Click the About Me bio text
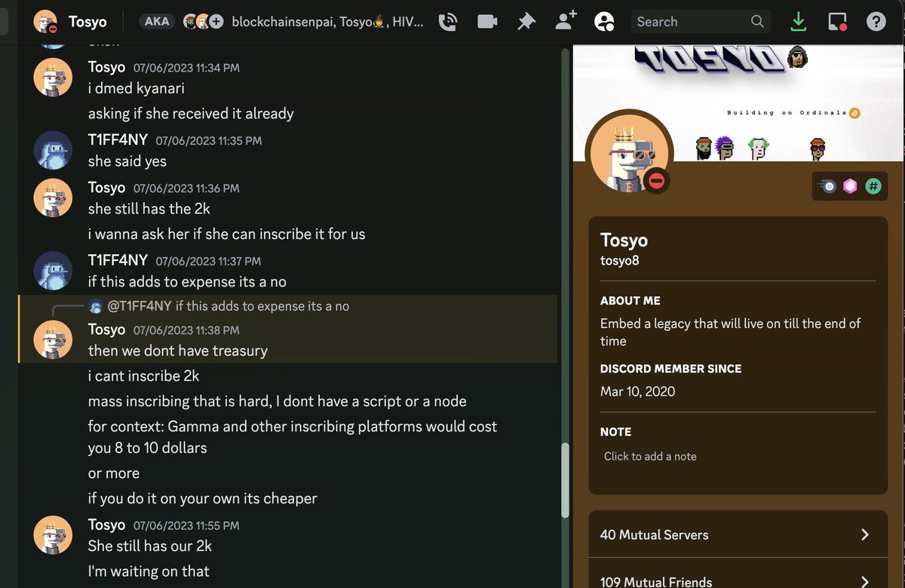905x588 pixels. [730, 332]
